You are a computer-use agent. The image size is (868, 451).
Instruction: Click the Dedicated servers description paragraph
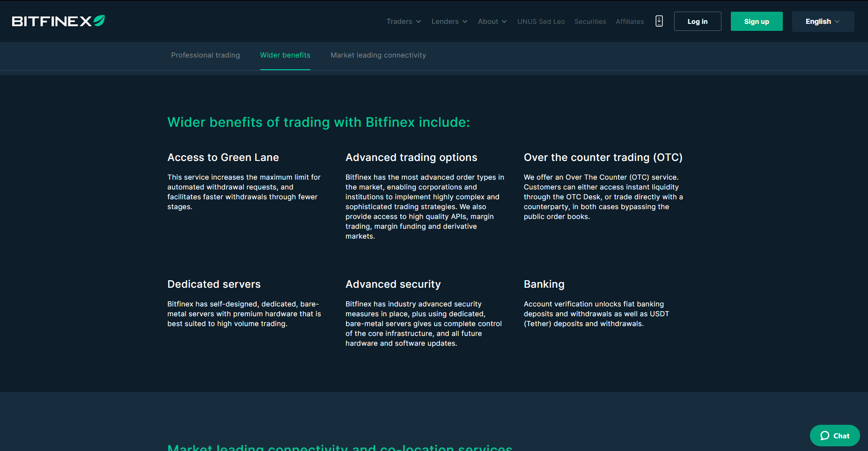click(244, 314)
